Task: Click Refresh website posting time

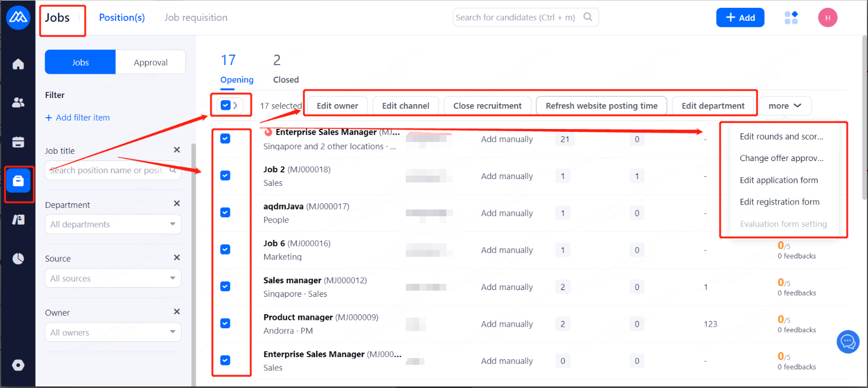Action: [601, 105]
